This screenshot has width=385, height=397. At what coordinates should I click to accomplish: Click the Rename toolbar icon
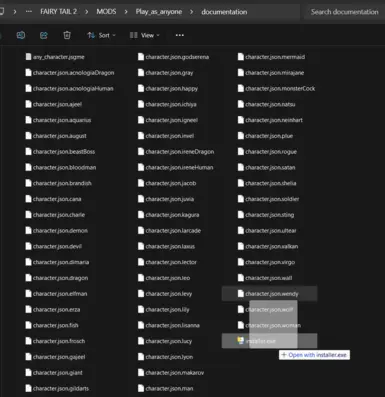point(21,35)
